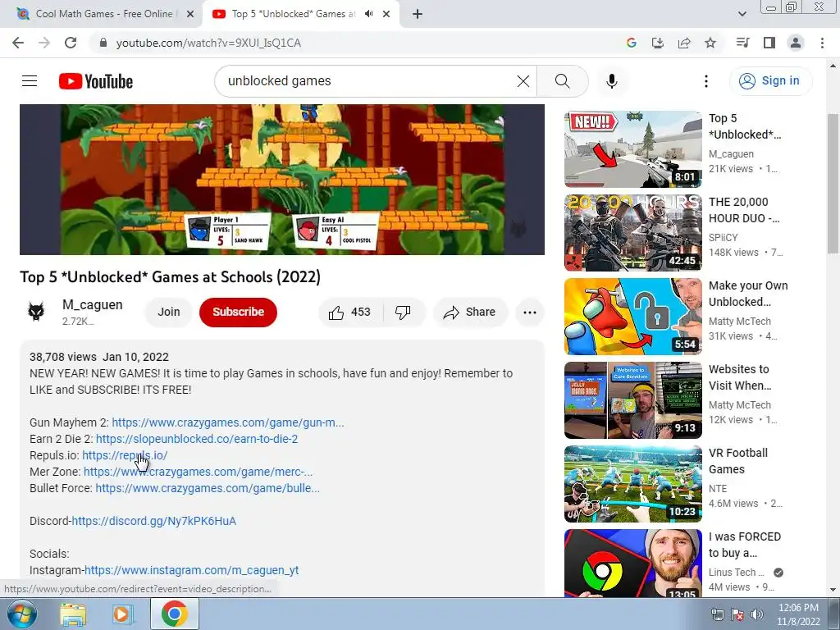
Task: Open the YouTube hamburger guide menu
Action: click(30, 81)
